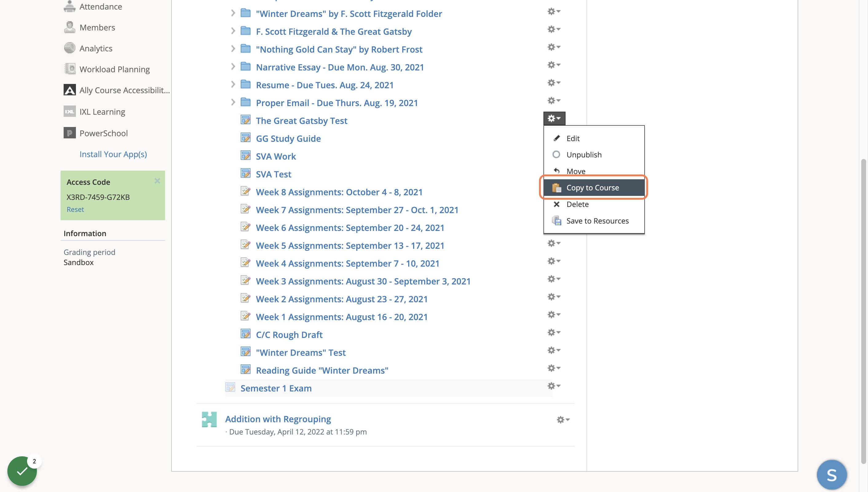Expand the Resume folder
This screenshot has width=868, height=492.
point(233,85)
